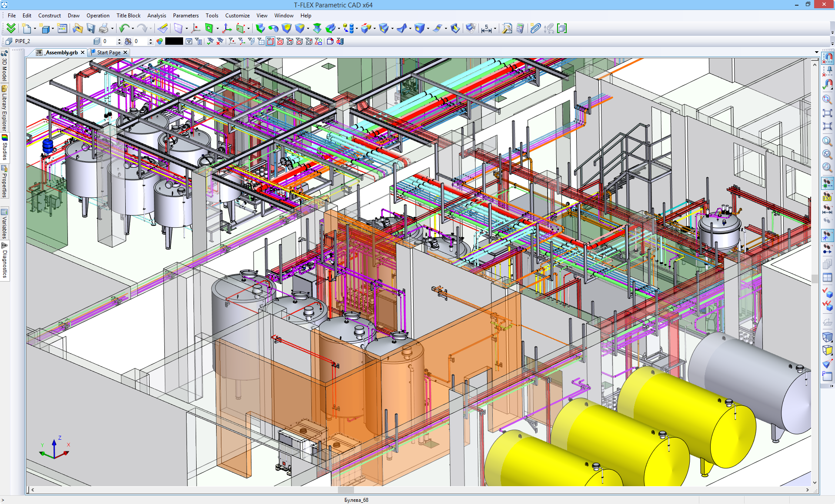The height and width of the screenshot is (504, 835).
Task: Open the dropdown next to dimension tool
Action: [x=495, y=29]
